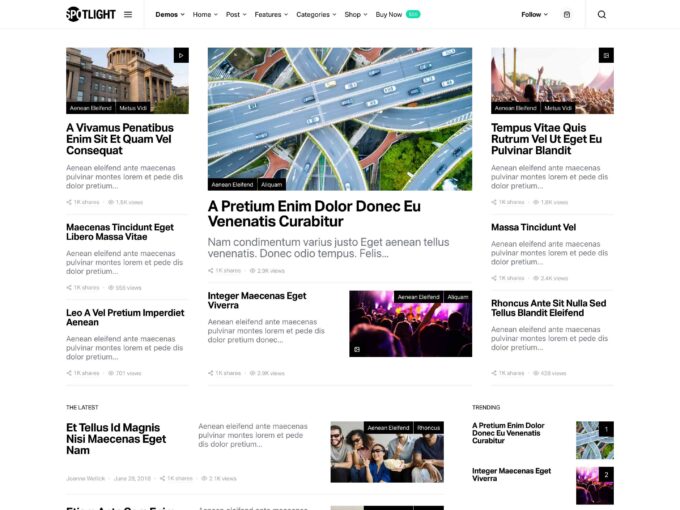
Task: Click share icon under Et Tellus Id Magnis post
Action: 162,478
